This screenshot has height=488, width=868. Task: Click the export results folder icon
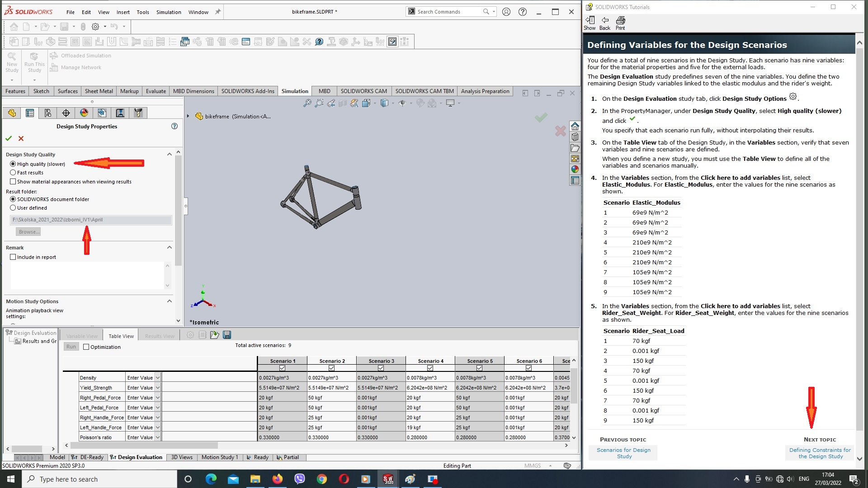214,335
